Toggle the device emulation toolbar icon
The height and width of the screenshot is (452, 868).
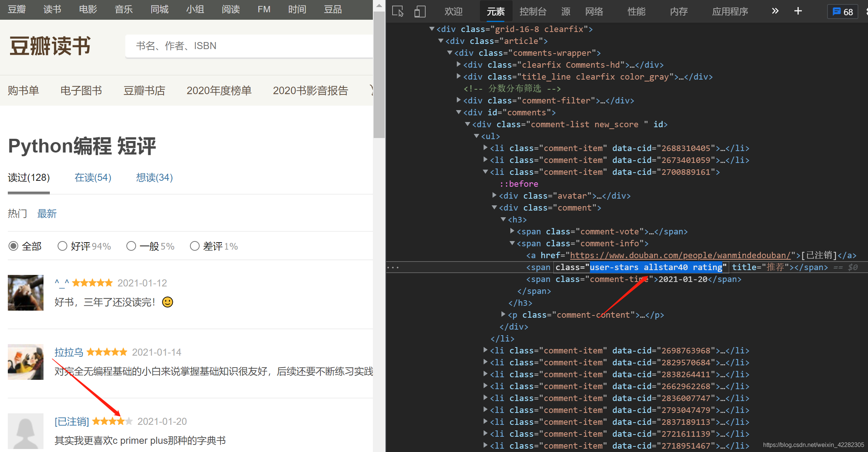[420, 12]
